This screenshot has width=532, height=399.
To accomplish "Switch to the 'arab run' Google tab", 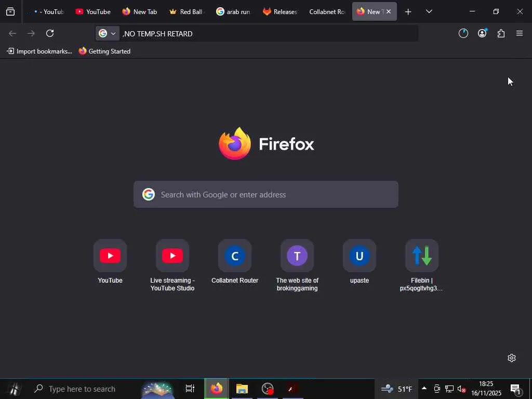I will coord(233,11).
